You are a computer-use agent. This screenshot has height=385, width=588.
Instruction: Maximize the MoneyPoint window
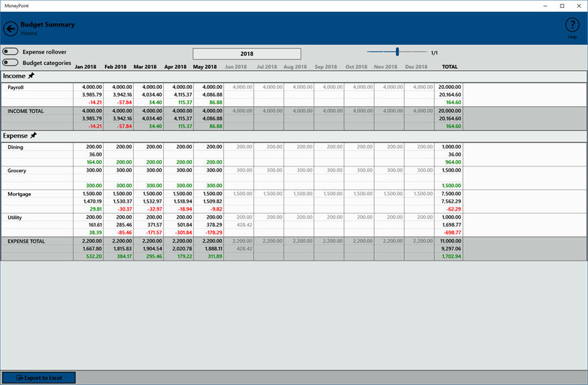(x=562, y=6)
